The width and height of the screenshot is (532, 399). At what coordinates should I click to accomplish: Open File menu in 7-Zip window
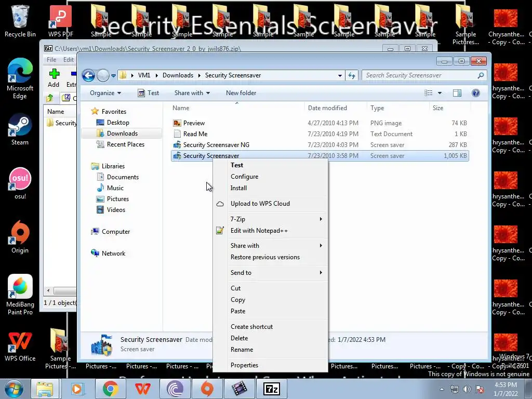(x=51, y=60)
